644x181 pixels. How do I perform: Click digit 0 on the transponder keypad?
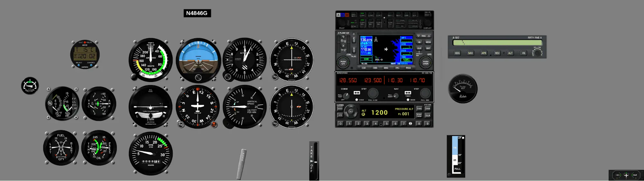(341, 123)
